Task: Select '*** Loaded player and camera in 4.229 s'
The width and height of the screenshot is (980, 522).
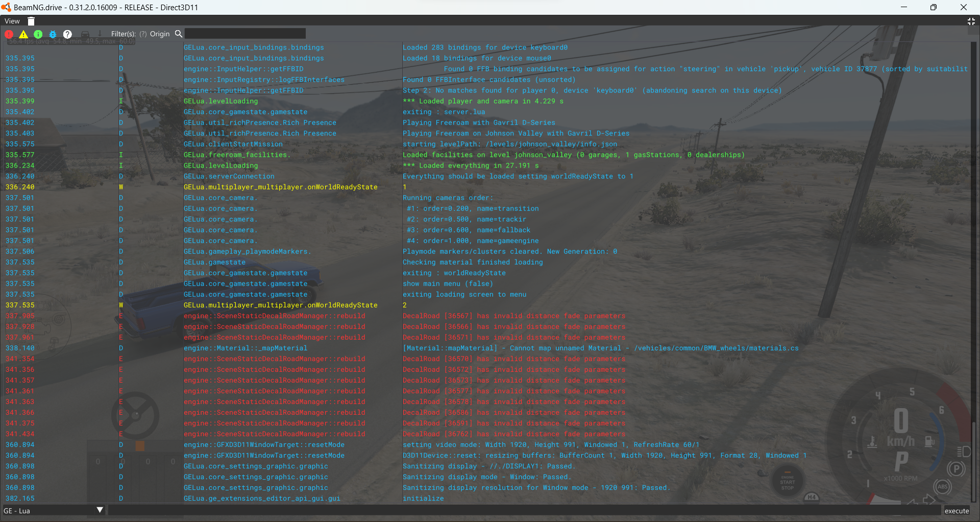Action: [x=483, y=101]
